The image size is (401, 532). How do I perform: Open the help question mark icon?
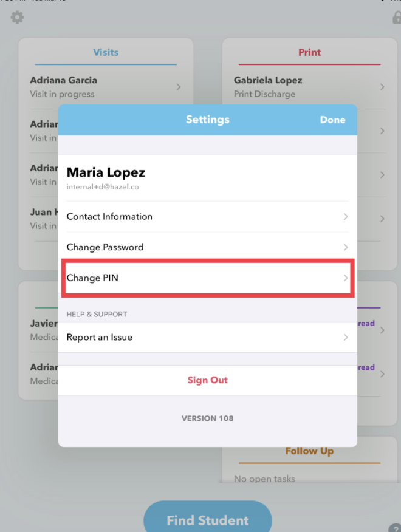[x=394, y=529]
